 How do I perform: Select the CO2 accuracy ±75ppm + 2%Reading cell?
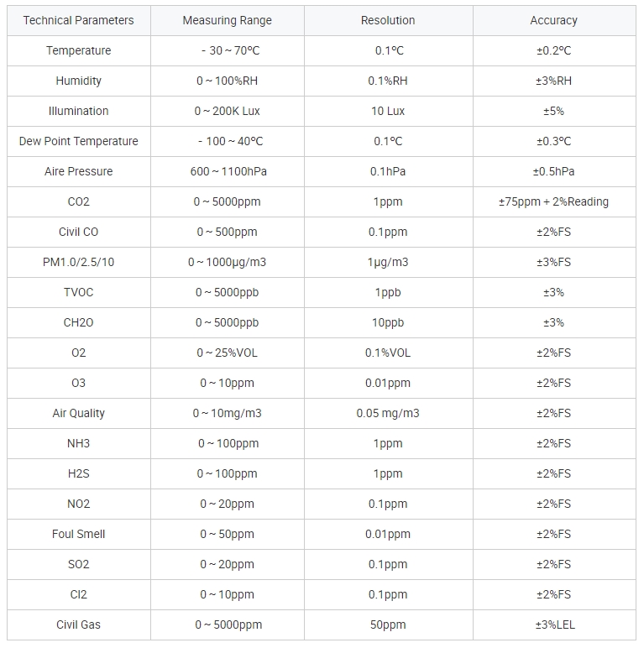pyautogui.click(x=553, y=201)
